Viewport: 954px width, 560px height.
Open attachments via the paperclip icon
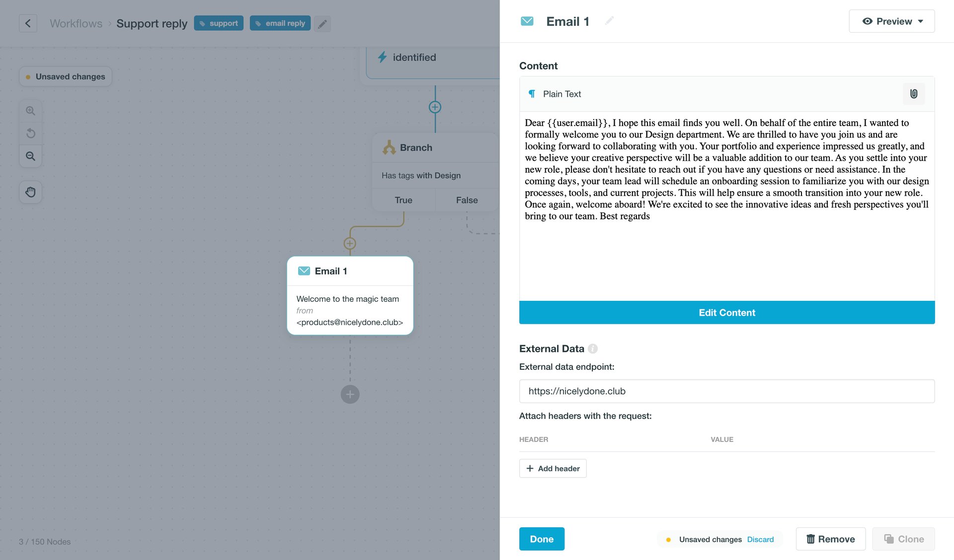pos(913,94)
